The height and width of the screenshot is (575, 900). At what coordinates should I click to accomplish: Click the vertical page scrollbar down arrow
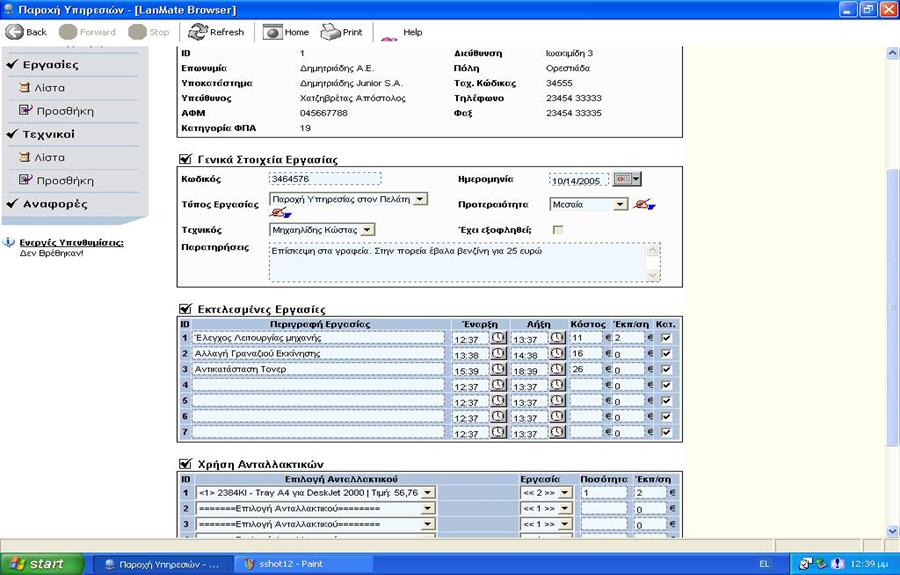(x=893, y=531)
